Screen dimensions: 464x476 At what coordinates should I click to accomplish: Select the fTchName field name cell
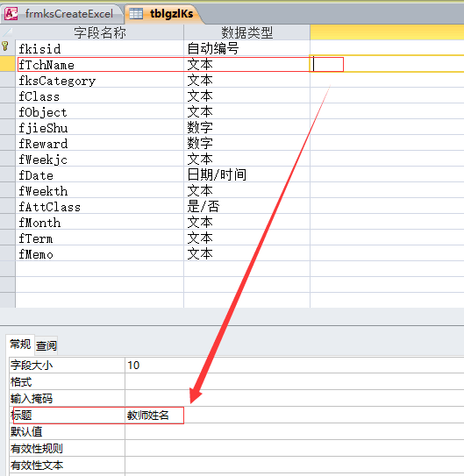(x=100, y=64)
